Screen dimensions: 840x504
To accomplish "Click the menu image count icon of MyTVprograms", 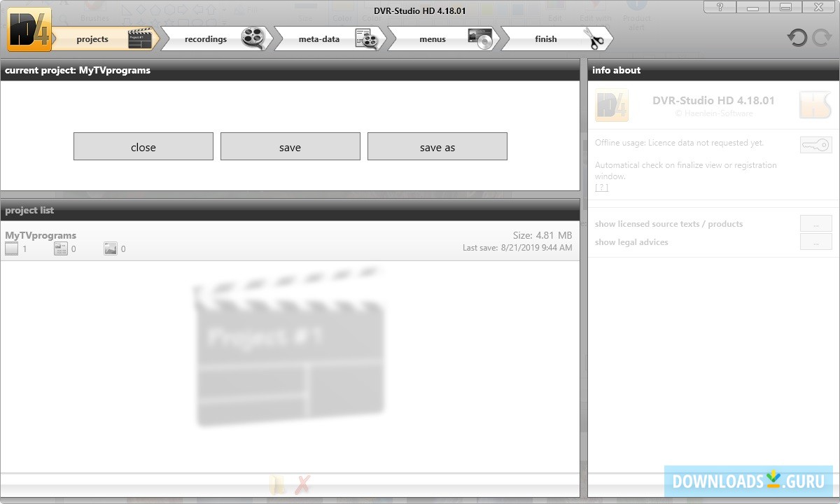I will tap(111, 248).
